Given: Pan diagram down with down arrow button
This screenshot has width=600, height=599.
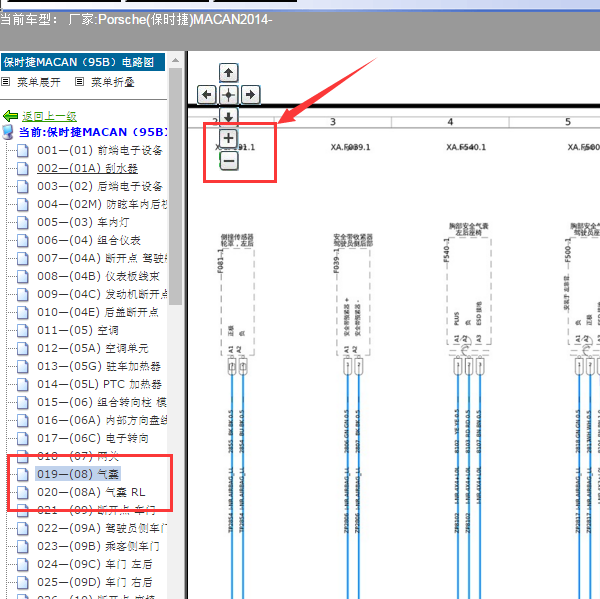Looking at the screenshot, I should [228, 116].
